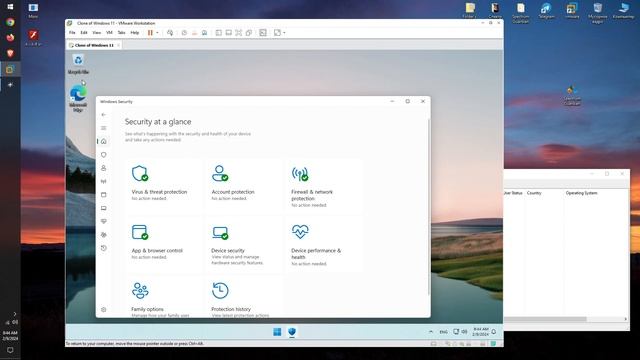This screenshot has height=360, width=640.
Task: Open Windows Security settings gear
Action: (104, 310)
